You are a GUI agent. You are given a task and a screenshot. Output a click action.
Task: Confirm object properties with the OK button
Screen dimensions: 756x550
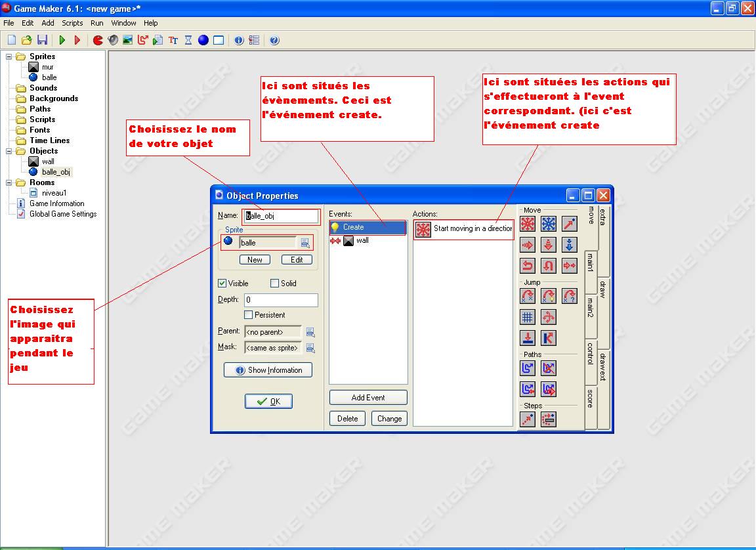tap(268, 402)
